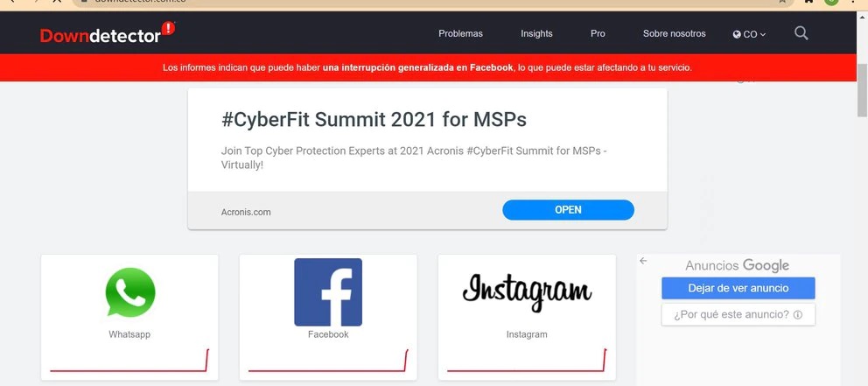Image resolution: width=868 pixels, height=386 pixels.
Task: Click the Whatsapp outage chart sparkline
Action: (129, 360)
